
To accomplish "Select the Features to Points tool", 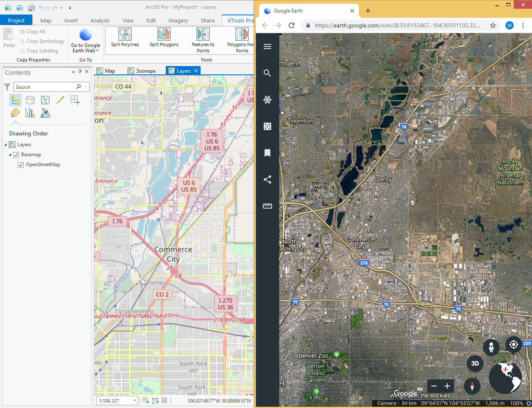I will (203, 40).
